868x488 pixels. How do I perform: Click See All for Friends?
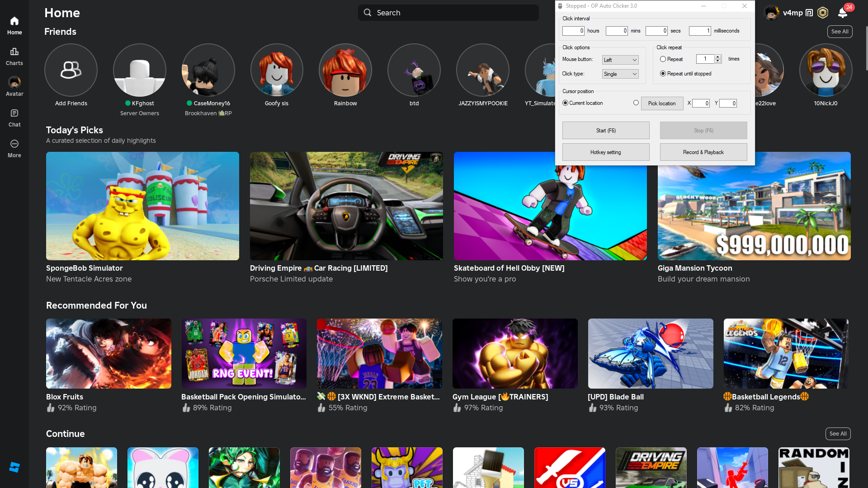click(x=840, y=32)
